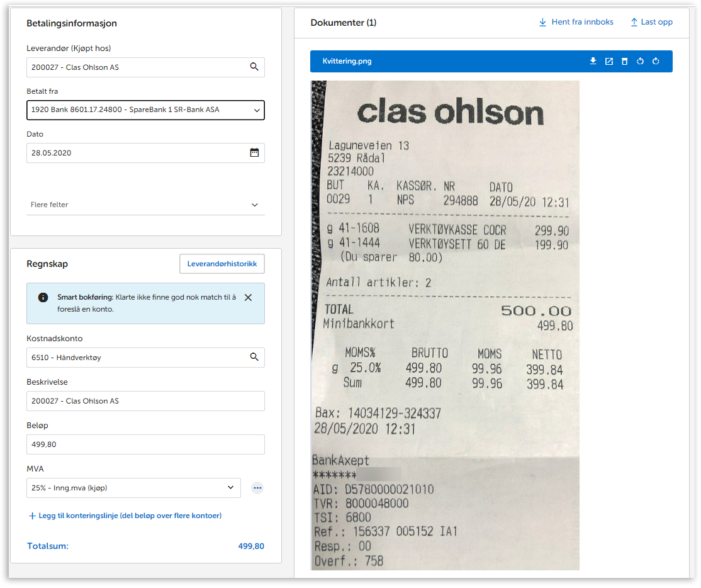Screen dimensions: 701x588
Task: Open the Betalt fra bank account dropdown
Action: click(145, 110)
